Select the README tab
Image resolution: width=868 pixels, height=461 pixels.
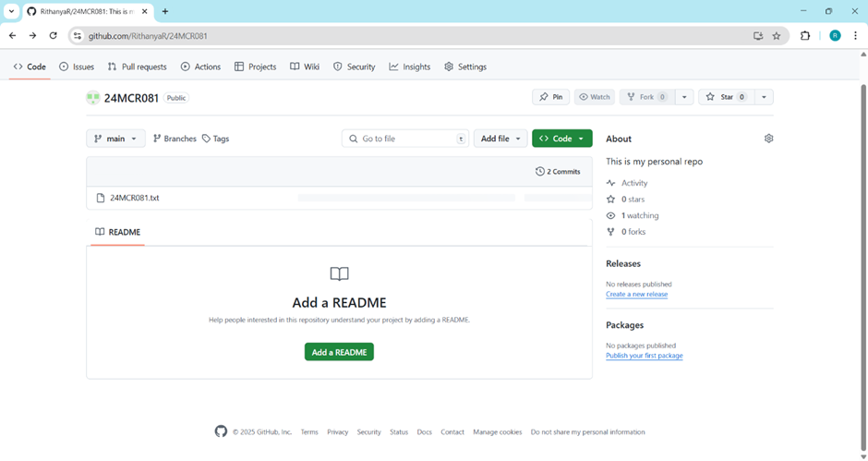point(118,232)
